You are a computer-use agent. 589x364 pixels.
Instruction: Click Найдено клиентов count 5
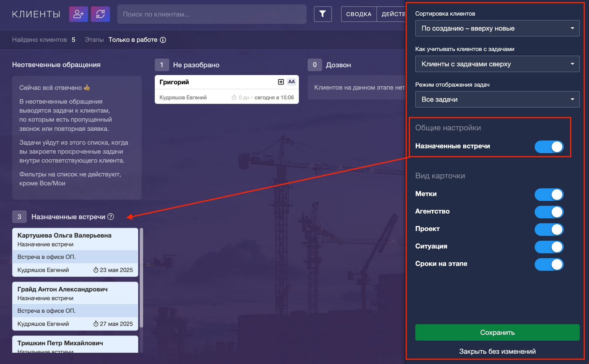74,40
